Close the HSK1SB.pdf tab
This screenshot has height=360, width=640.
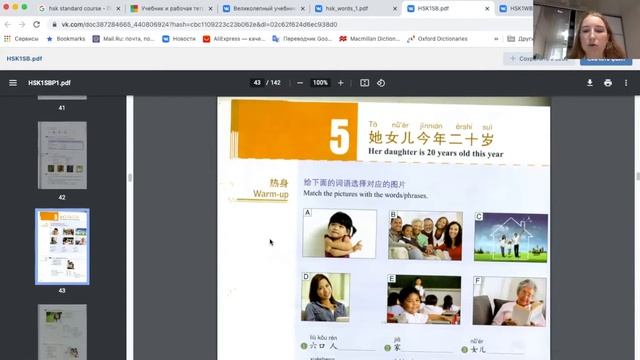(487, 8)
